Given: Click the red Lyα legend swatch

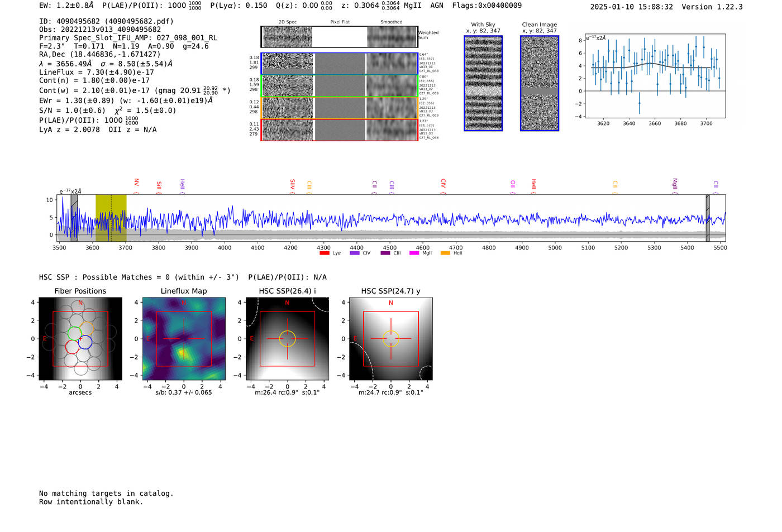Looking at the screenshot, I should tap(324, 253).
